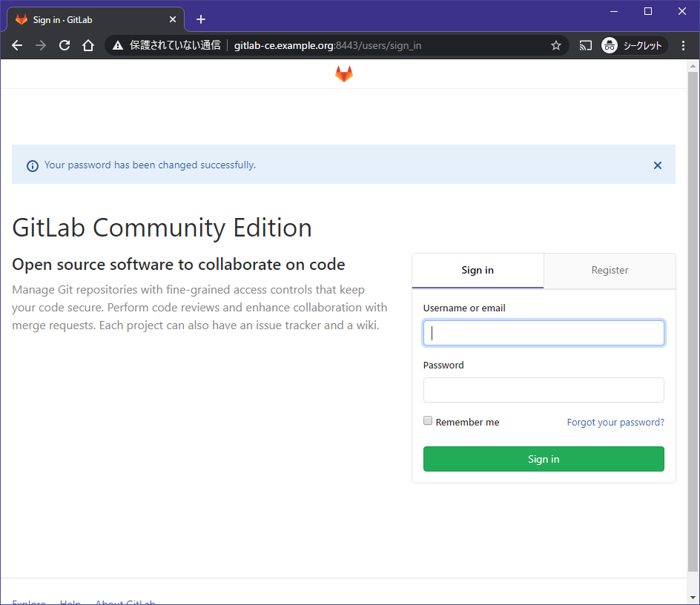
Task: Click the incognito profile icon
Action: (x=610, y=45)
